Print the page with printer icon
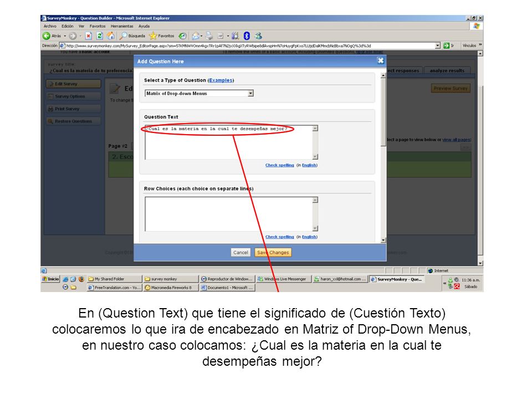 coord(209,35)
